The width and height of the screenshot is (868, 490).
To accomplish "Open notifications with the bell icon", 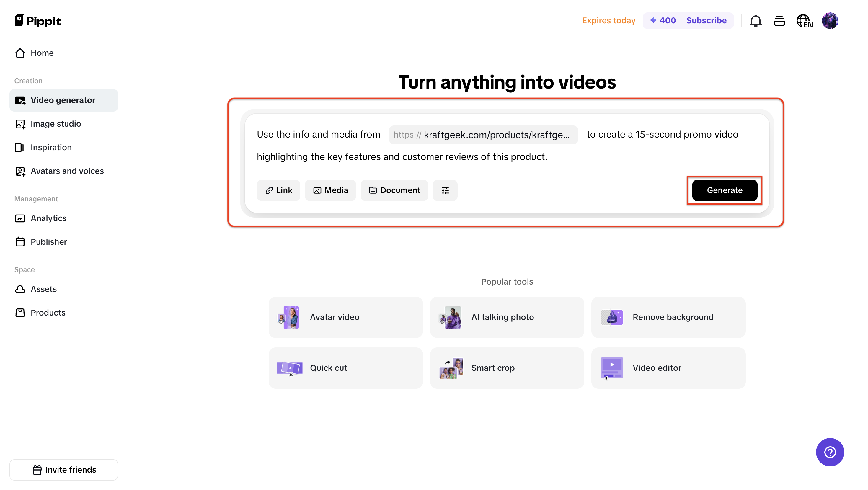I will click(x=756, y=21).
